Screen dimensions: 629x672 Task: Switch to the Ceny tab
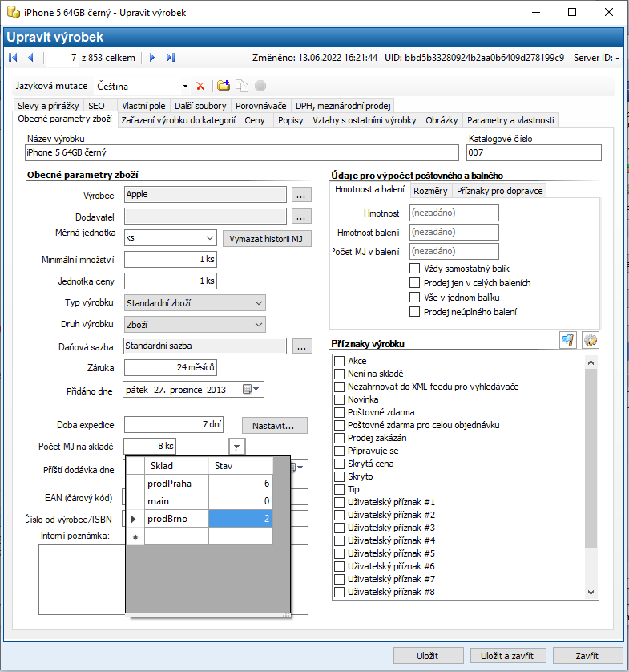click(254, 120)
